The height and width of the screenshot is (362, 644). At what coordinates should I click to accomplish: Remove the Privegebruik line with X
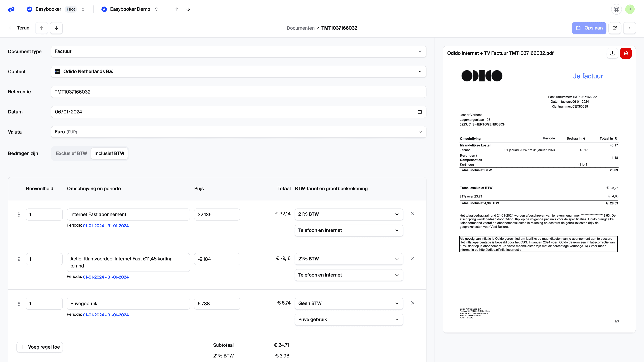(x=413, y=303)
